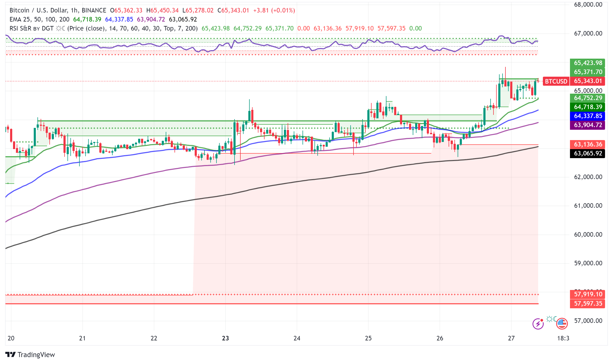
Task: Click 65,371.70 in the RSI legend row
Action: point(280,28)
